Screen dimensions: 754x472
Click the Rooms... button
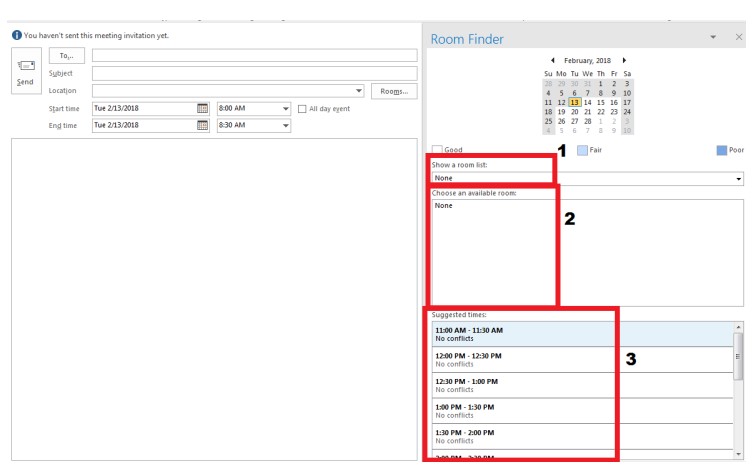click(394, 91)
